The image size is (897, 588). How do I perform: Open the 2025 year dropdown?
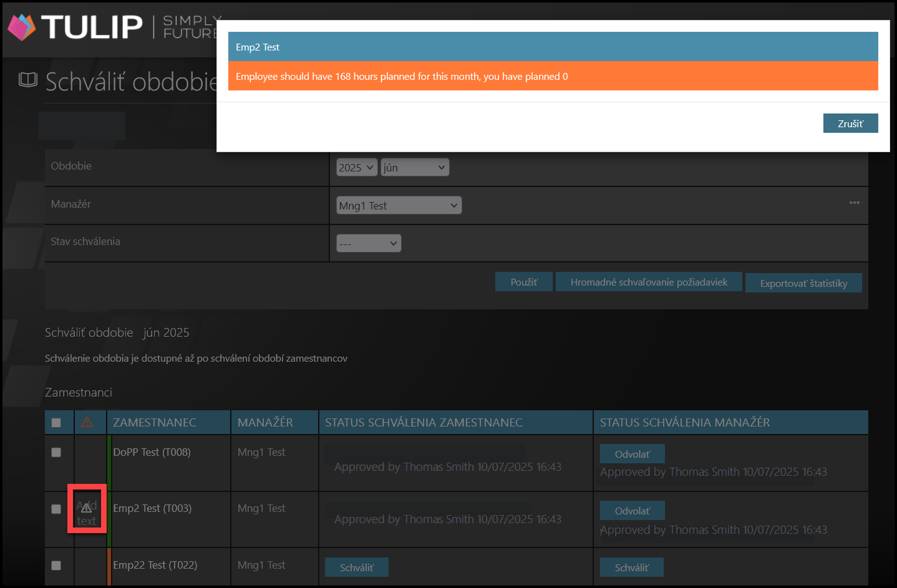point(357,168)
